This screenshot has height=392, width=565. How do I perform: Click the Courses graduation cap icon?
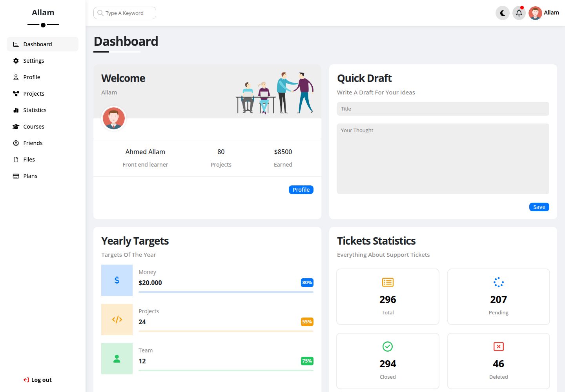pos(16,127)
